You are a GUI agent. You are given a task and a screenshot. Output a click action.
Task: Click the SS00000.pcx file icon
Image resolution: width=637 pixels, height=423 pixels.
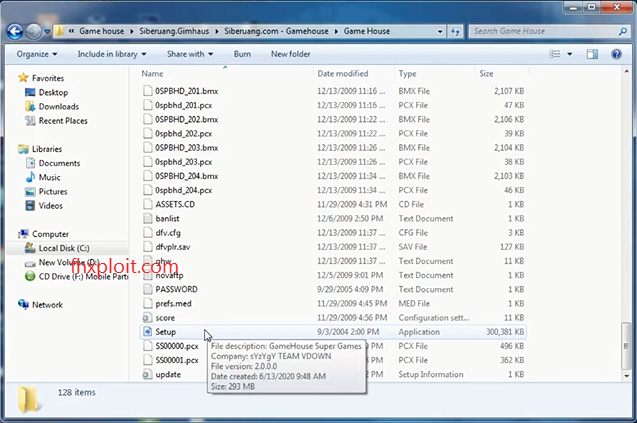coord(148,346)
